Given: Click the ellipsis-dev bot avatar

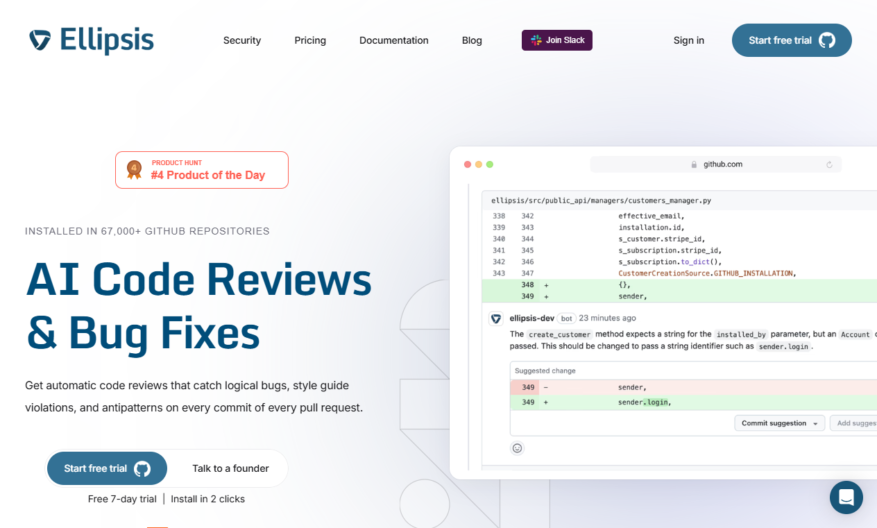Looking at the screenshot, I should click(x=496, y=319).
